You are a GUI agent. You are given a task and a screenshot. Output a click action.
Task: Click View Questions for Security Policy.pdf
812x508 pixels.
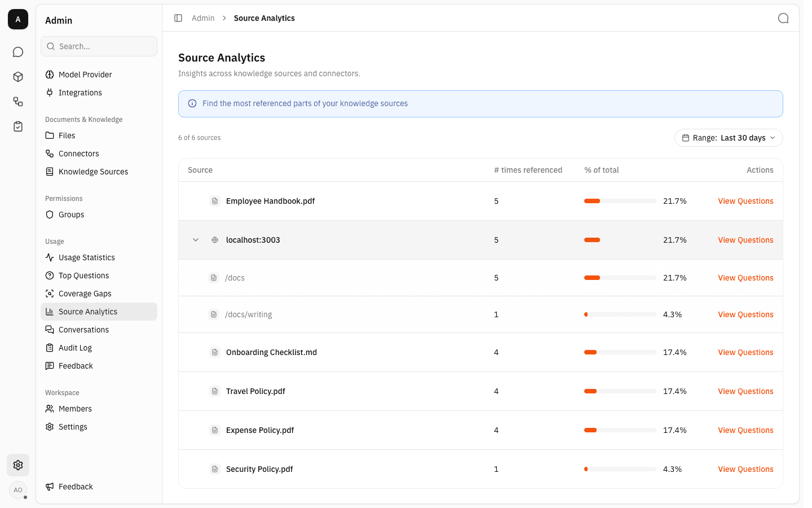pos(745,469)
